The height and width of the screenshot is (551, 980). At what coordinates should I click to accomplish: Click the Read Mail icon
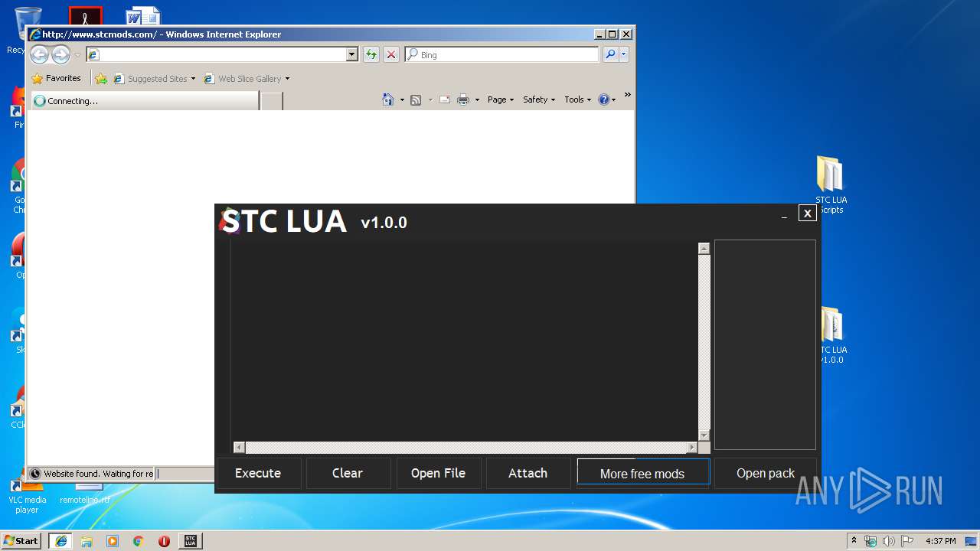pyautogui.click(x=445, y=99)
